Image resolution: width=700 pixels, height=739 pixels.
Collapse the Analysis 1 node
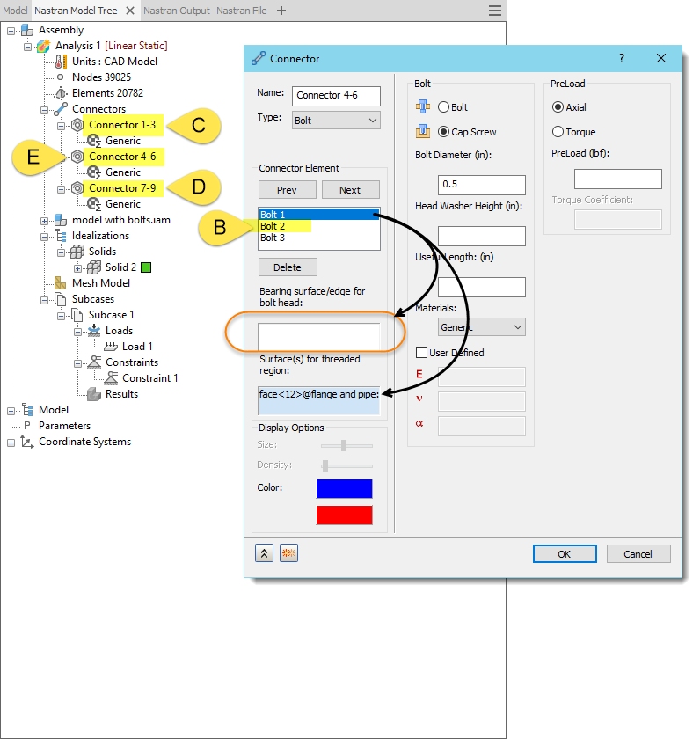coord(28,47)
